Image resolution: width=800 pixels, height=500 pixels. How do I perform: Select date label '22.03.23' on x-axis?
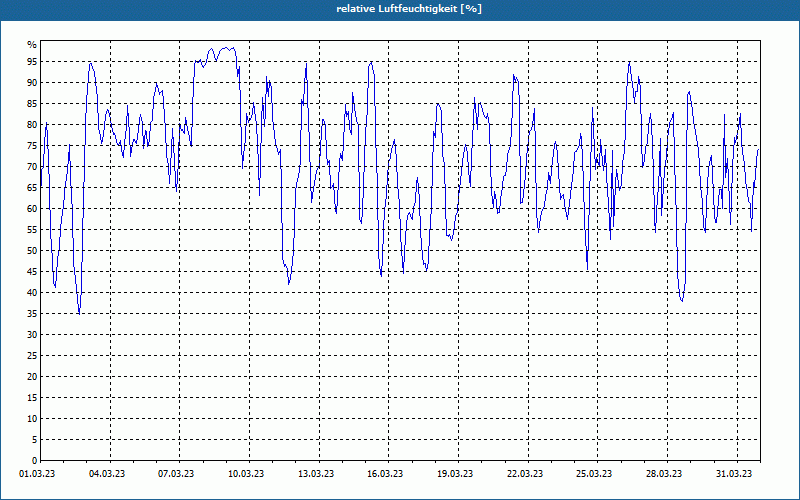(525, 474)
